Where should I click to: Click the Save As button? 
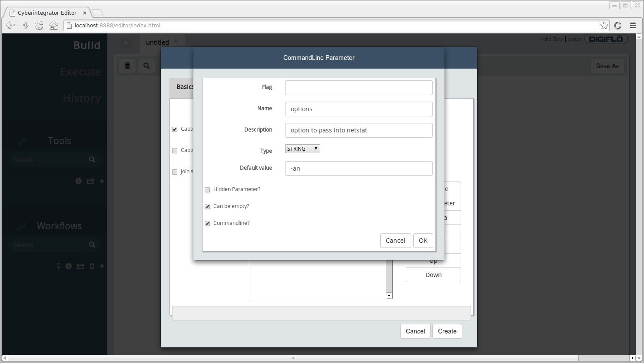(x=607, y=66)
